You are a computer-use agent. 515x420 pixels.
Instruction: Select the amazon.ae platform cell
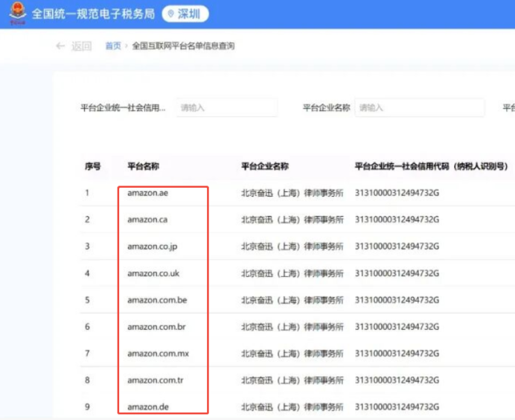pos(148,193)
